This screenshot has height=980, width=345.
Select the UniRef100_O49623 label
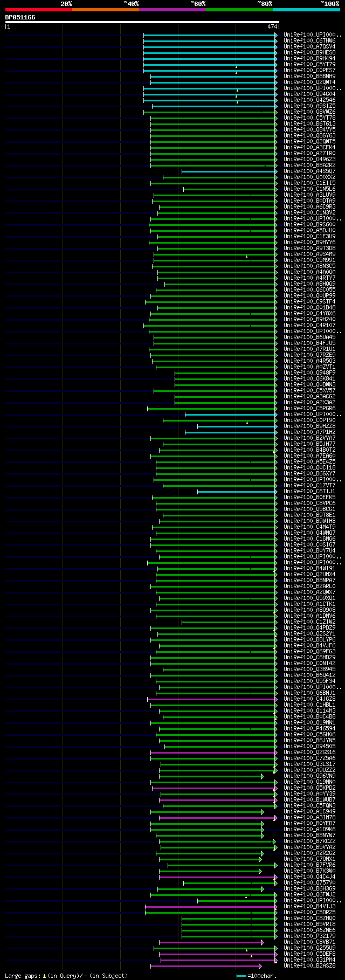(x=309, y=159)
